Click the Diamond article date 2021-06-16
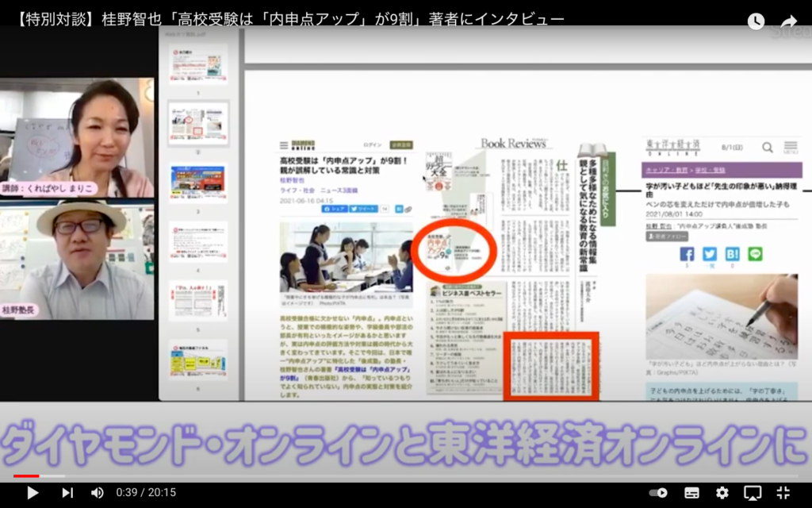 point(307,201)
